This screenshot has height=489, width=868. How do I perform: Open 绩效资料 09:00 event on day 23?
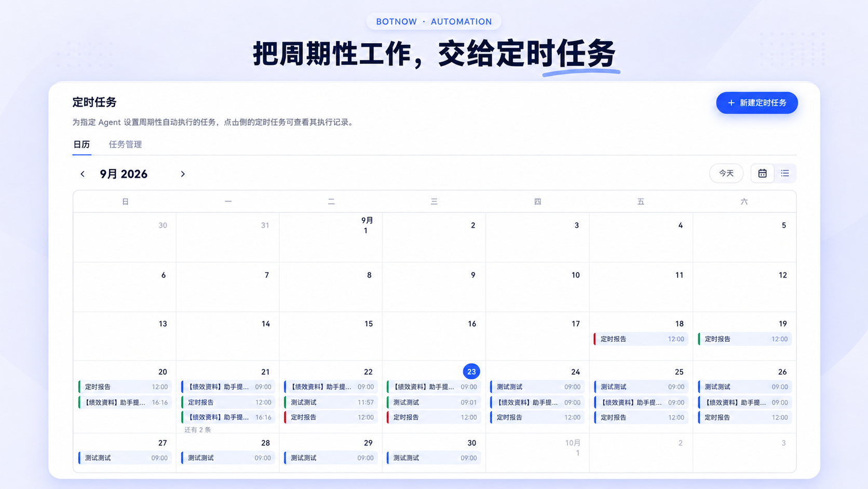pos(433,387)
